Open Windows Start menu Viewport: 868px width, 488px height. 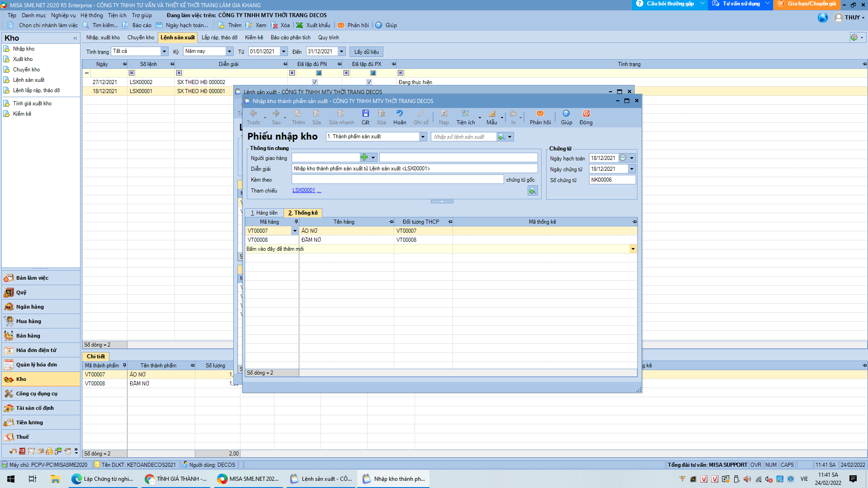pyautogui.click(x=11, y=479)
